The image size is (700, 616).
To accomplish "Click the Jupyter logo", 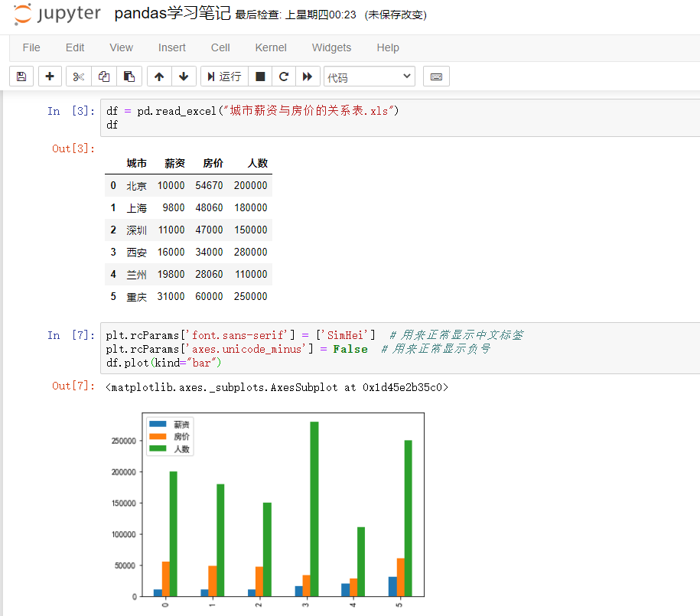I will tap(57, 15).
